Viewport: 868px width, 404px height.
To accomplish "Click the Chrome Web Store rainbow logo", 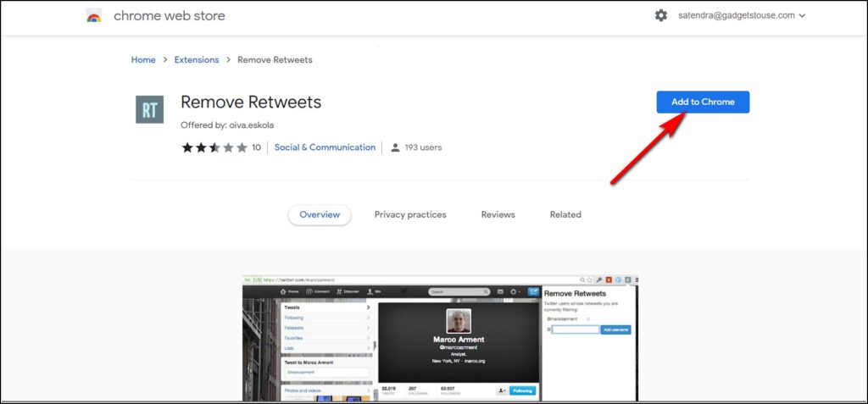I will point(94,15).
